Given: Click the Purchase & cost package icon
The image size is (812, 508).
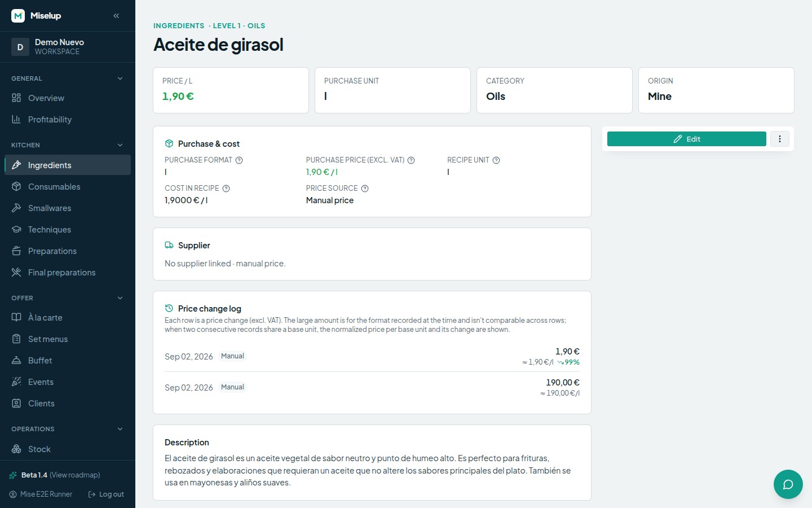Looking at the screenshot, I should (x=169, y=143).
